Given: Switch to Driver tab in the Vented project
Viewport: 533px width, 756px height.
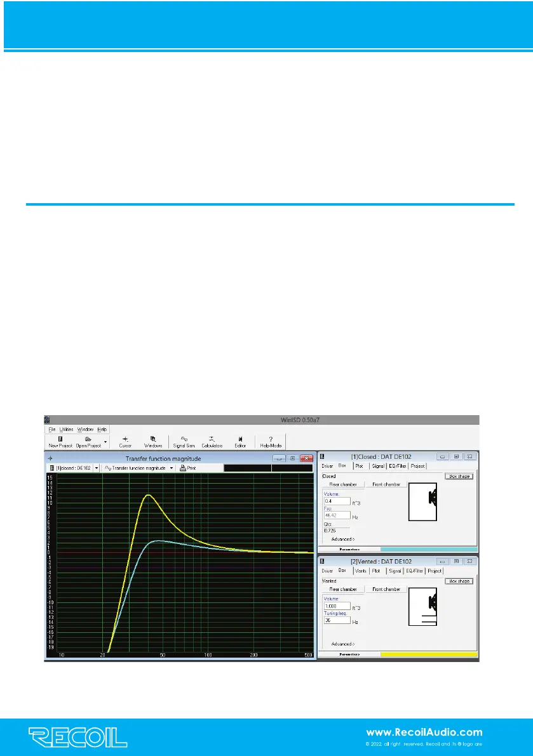Looking at the screenshot, I should (x=328, y=571).
